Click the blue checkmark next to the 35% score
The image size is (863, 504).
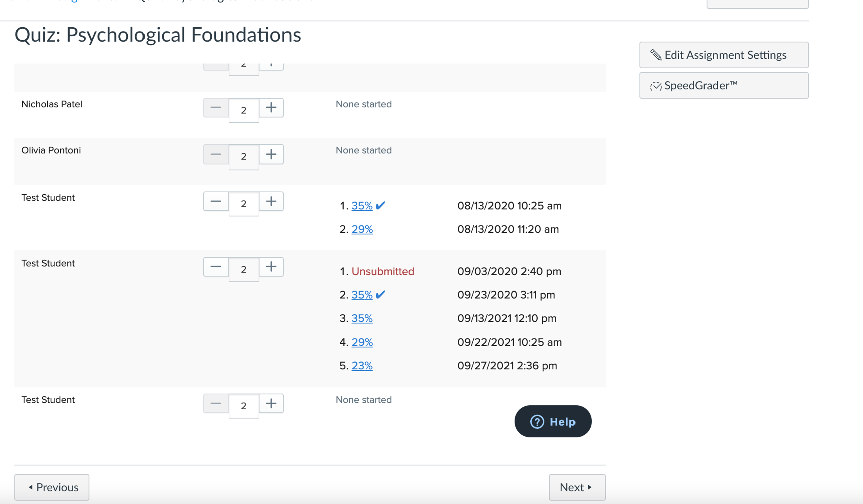coord(380,205)
